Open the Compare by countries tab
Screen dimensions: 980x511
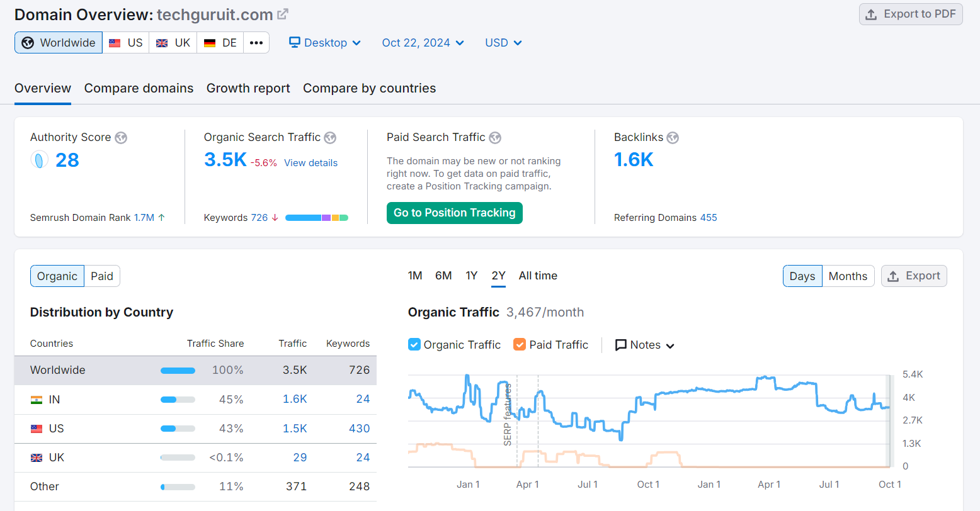369,88
